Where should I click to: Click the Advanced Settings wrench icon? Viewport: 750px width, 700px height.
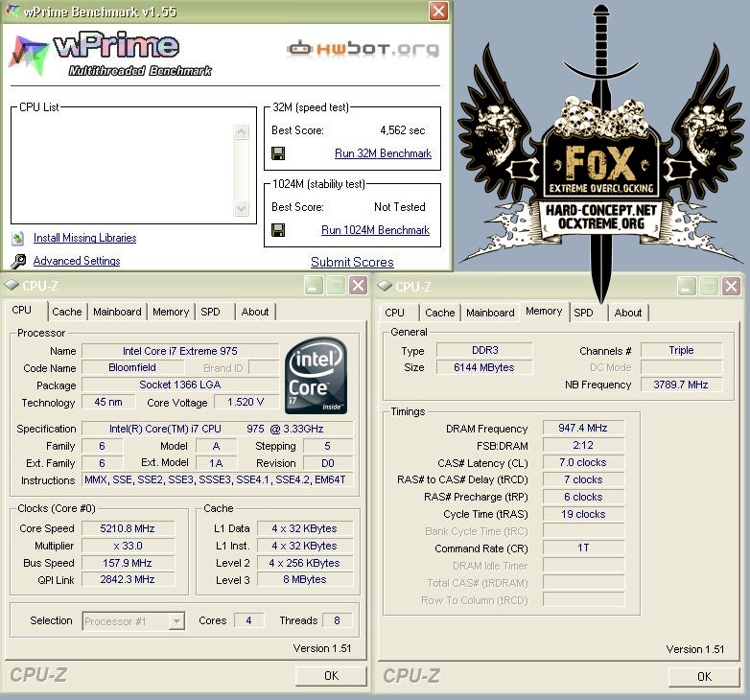point(18,261)
